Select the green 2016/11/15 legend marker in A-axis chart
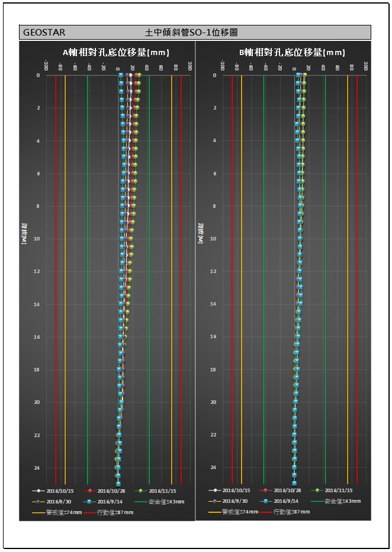 click(141, 491)
